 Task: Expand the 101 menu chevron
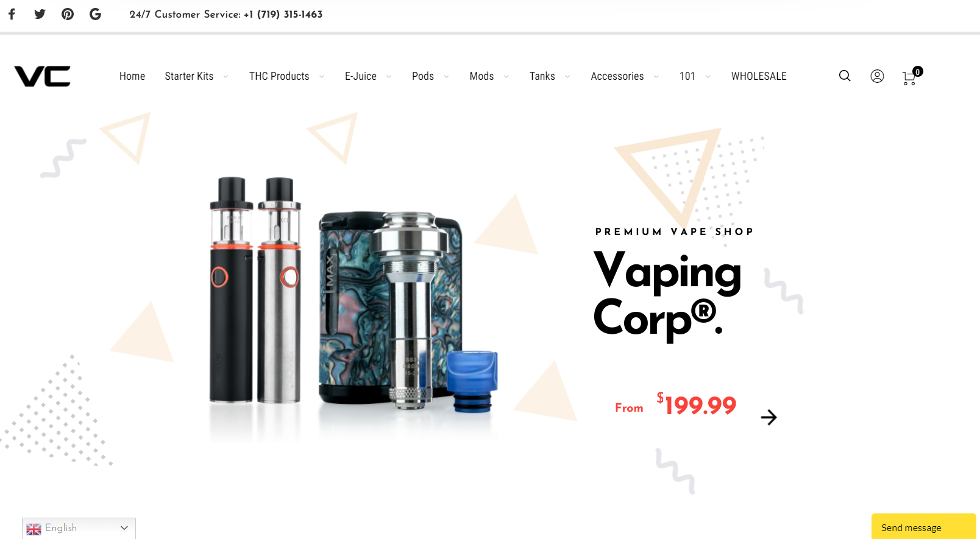pyautogui.click(x=708, y=77)
